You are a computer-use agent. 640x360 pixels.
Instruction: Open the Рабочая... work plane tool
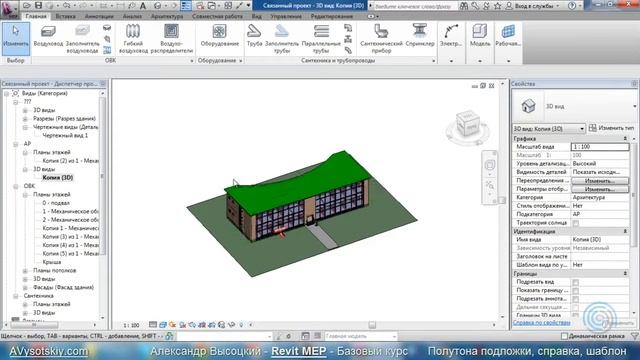508,36
